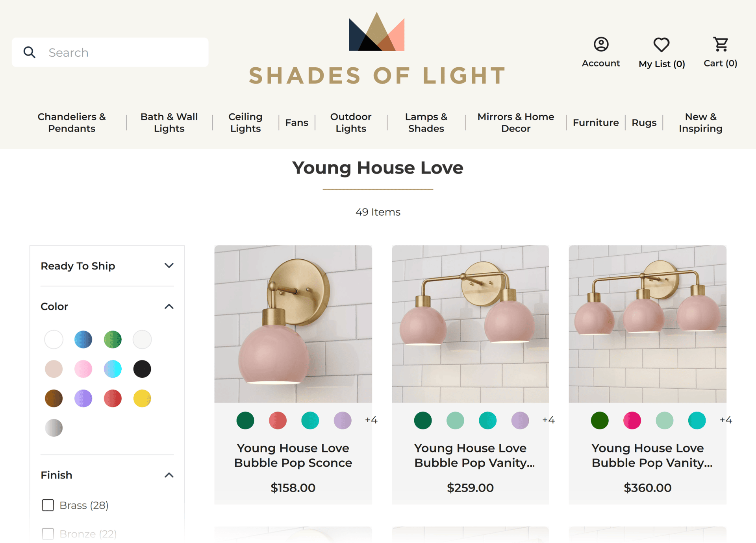
Task: Select dark green swatch on Bubble Pop Sconce
Action: tap(245, 420)
